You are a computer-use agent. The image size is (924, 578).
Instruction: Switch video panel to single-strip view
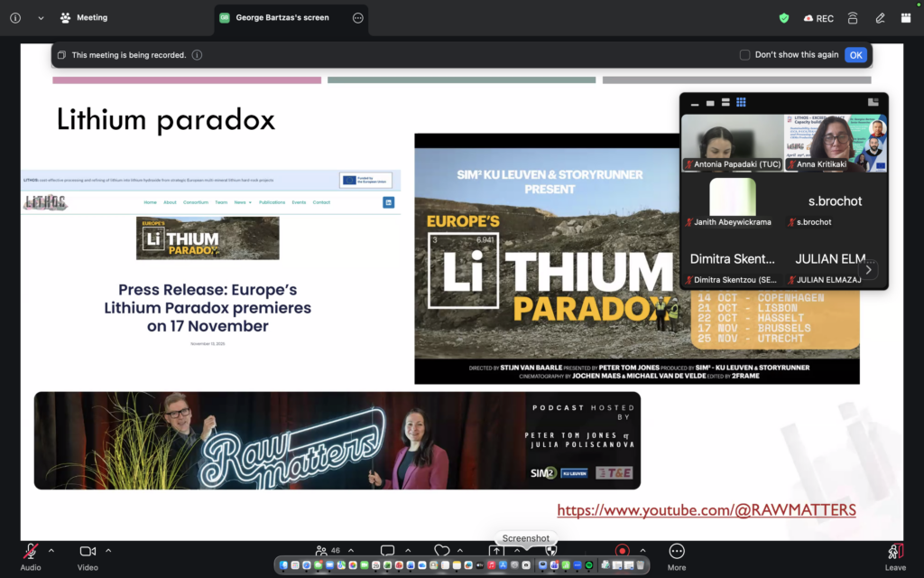(710, 103)
